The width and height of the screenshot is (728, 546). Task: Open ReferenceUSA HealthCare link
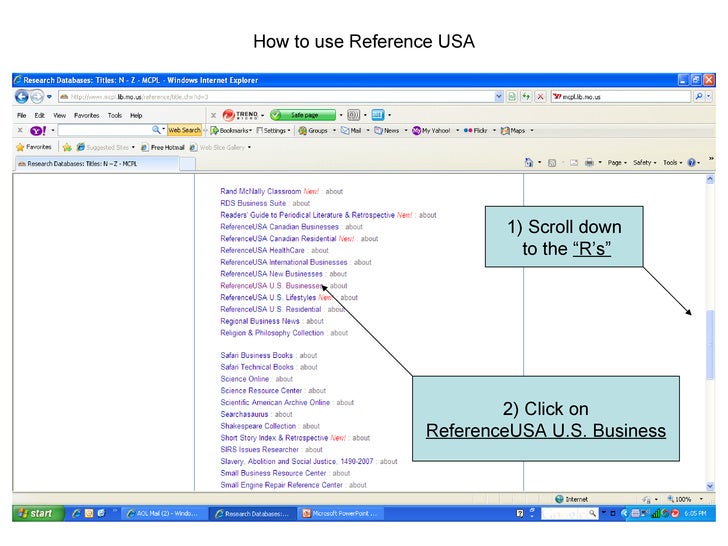pyautogui.click(x=262, y=250)
